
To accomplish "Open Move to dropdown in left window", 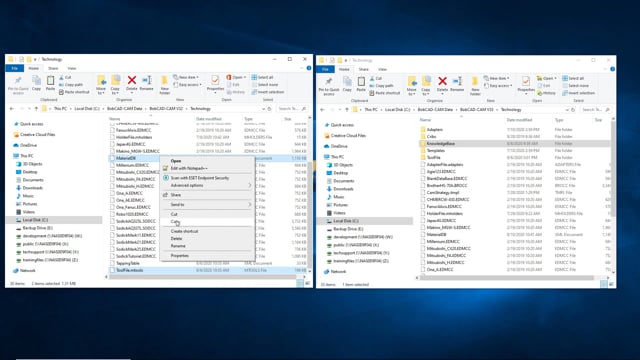I will point(101,85).
